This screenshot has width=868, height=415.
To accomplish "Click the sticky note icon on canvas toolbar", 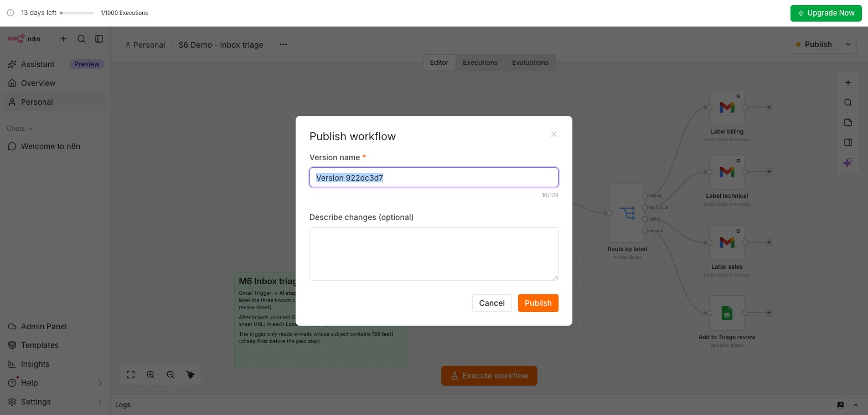I will pyautogui.click(x=848, y=122).
